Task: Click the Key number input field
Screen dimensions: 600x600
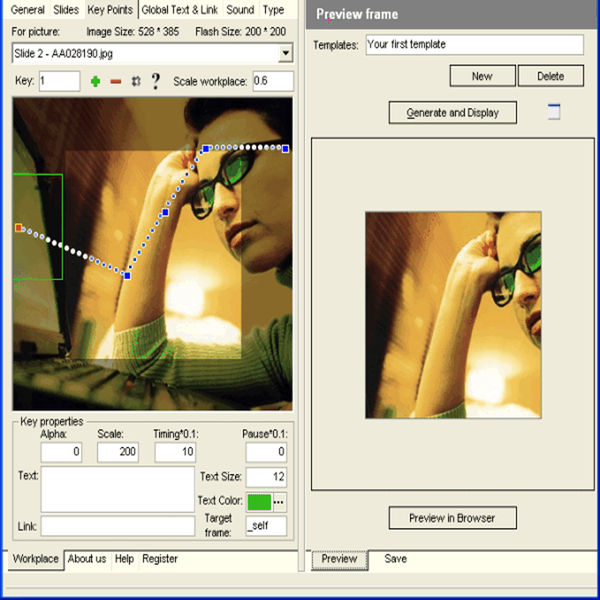Action: tap(60, 81)
